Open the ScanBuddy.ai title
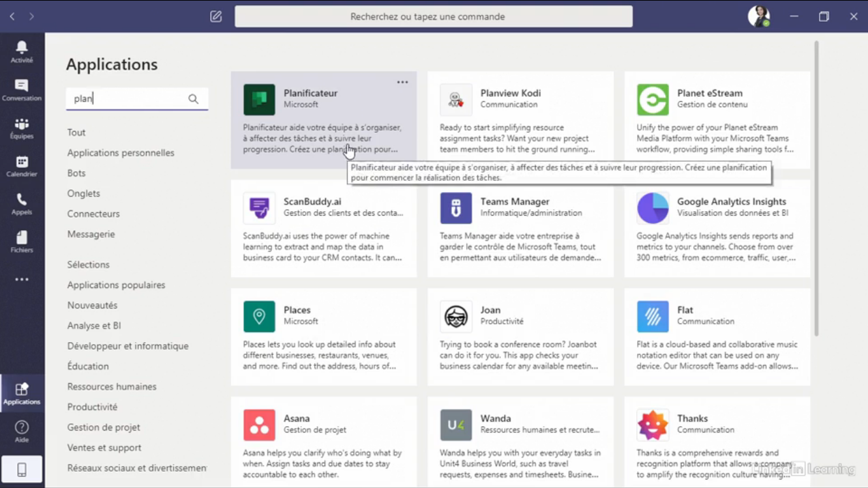 [312, 201]
